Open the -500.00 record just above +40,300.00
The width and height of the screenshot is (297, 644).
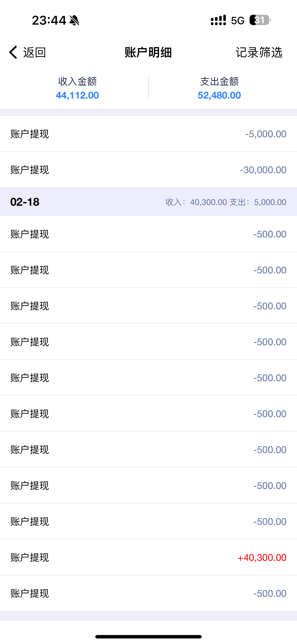(x=148, y=521)
